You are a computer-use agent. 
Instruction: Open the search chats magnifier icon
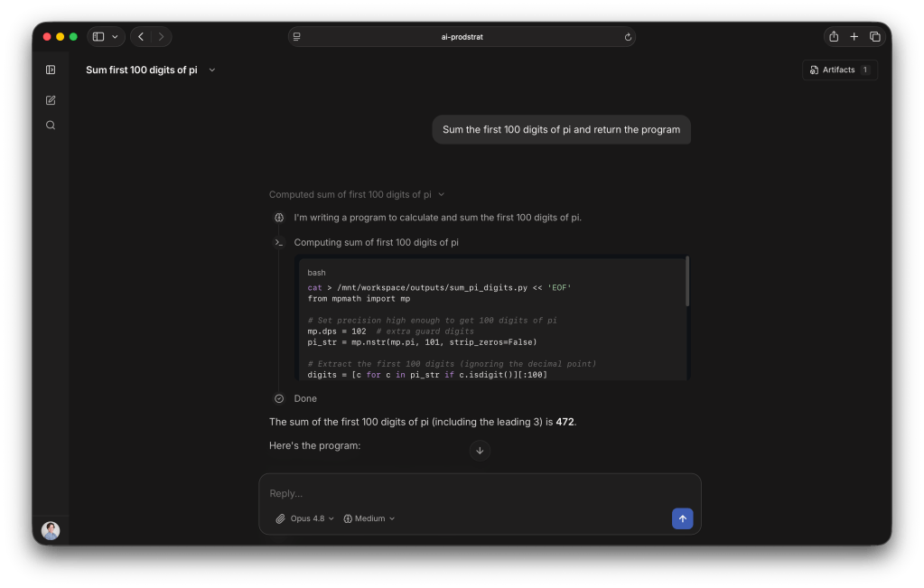pyautogui.click(x=51, y=125)
